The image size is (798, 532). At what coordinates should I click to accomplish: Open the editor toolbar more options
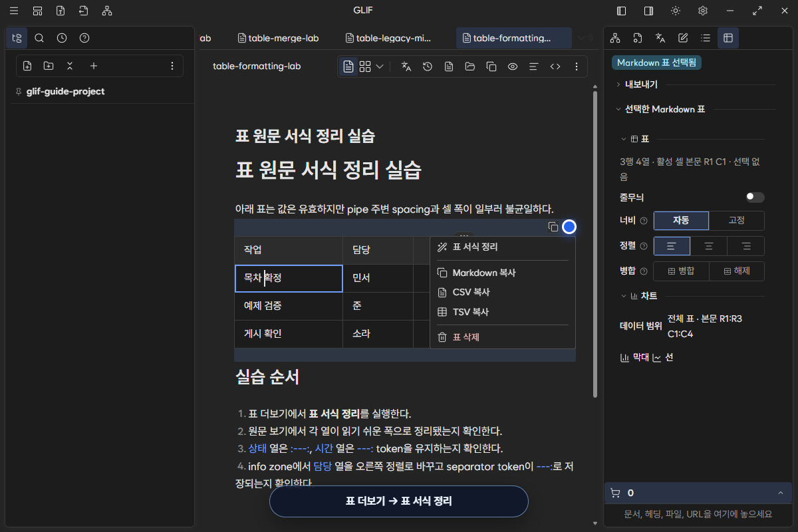577,66
